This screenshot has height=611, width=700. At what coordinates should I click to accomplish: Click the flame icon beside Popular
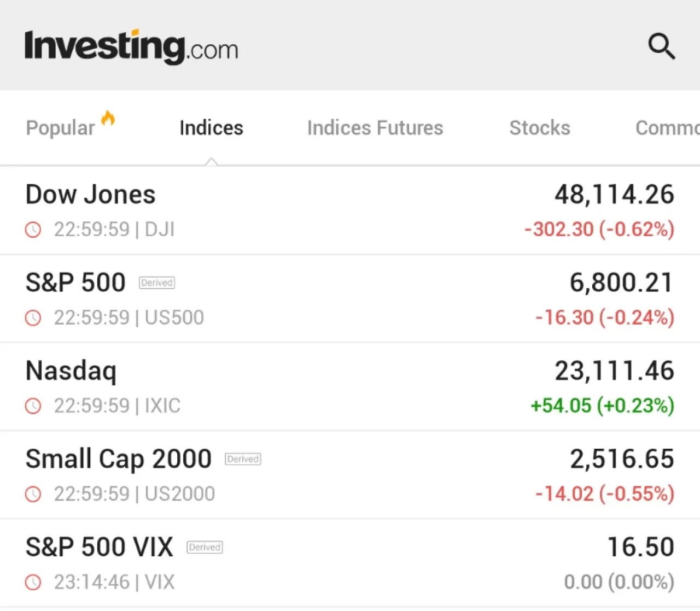(108, 118)
